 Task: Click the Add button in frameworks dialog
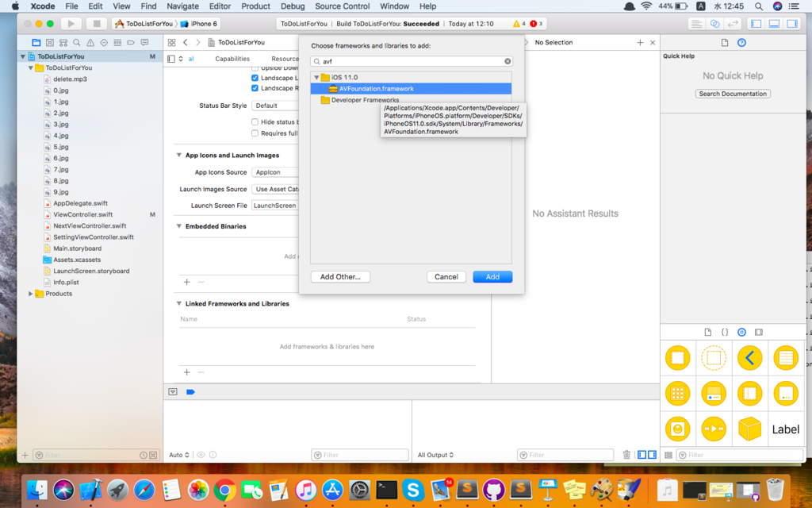pyautogui.click(x=492, y=277)
